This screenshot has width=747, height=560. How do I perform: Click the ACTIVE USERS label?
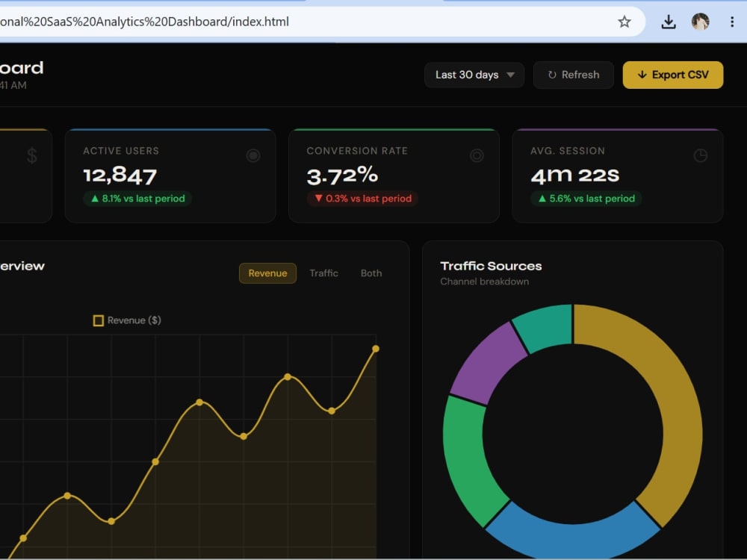pos(121,151)
